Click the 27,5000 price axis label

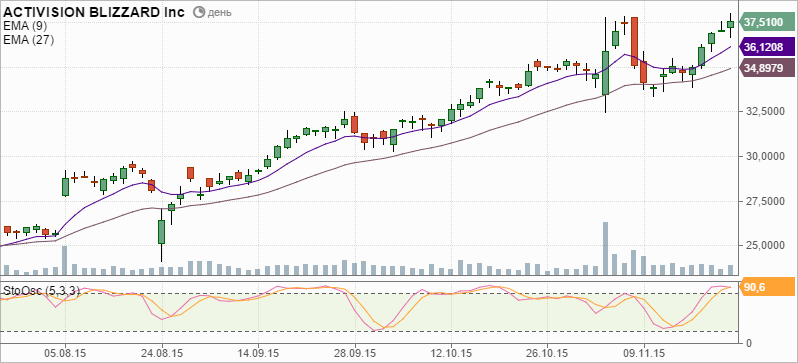(x=766, y=201)
